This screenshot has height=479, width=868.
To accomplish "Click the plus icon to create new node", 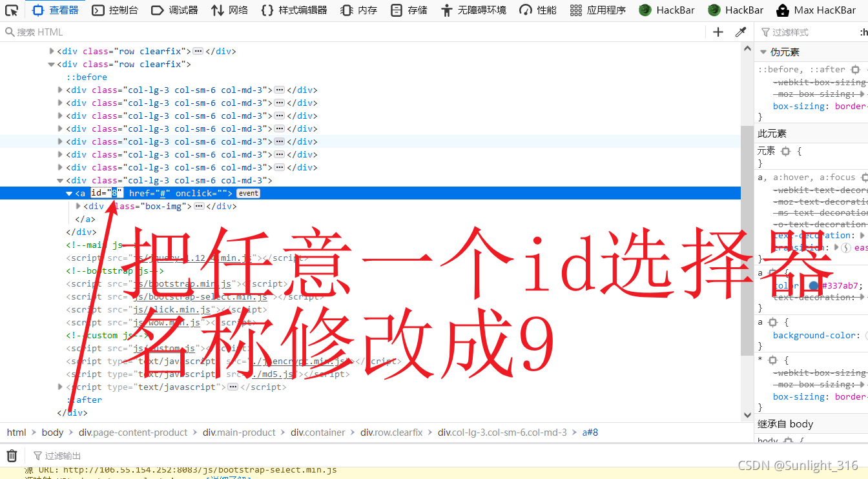I will coord(718,32).
